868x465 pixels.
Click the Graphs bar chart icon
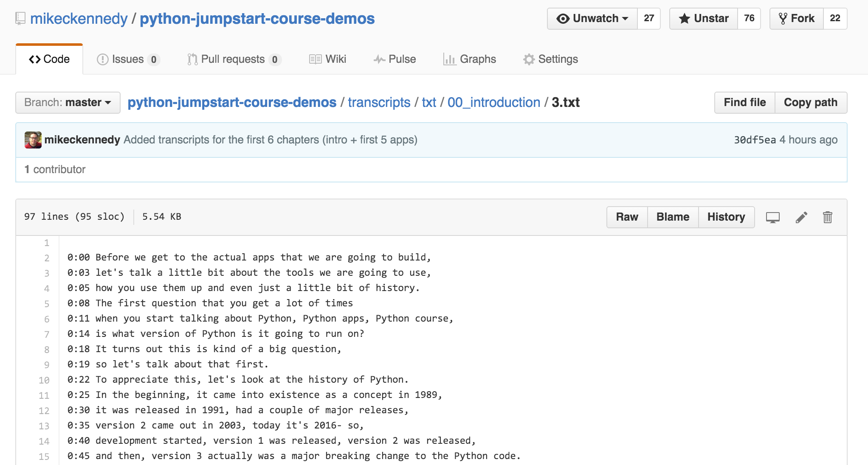pos(450,59)
